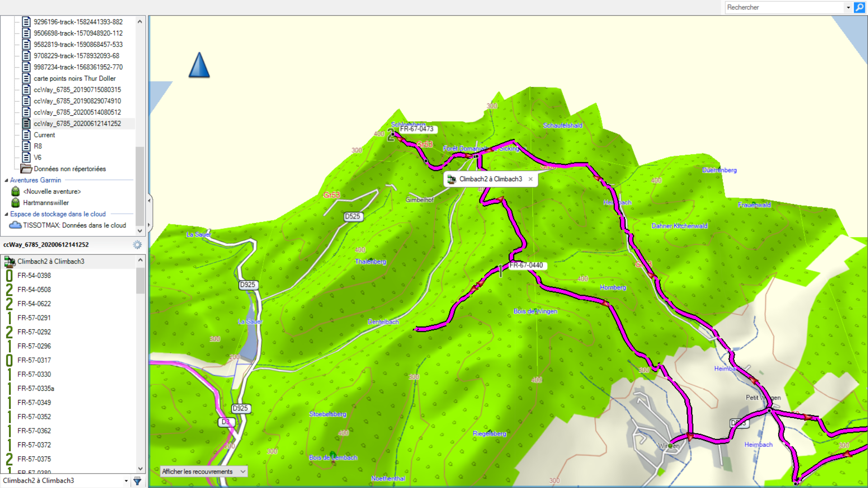The height and width of the screenshot is (488, 868).
Task: Click Nouvelle aventure entry
Action: pyautogui.click(x=52, y=191)
